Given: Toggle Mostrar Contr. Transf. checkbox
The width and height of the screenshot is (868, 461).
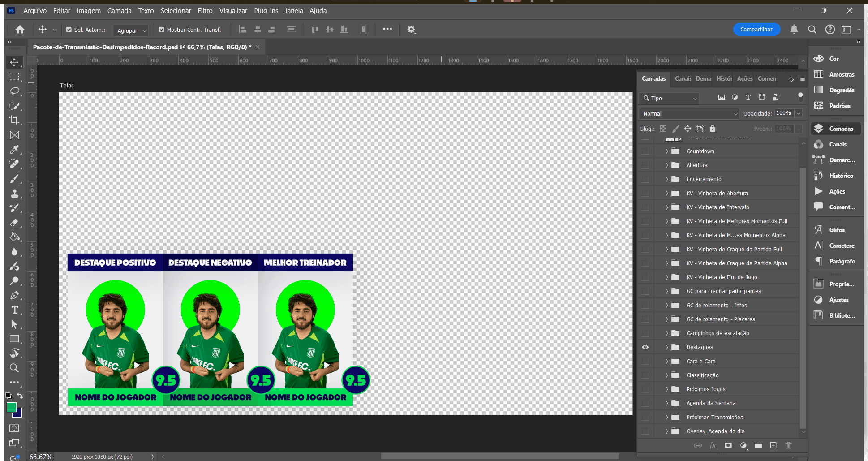Looking at the screenshot, I should [x=162, y=30].
